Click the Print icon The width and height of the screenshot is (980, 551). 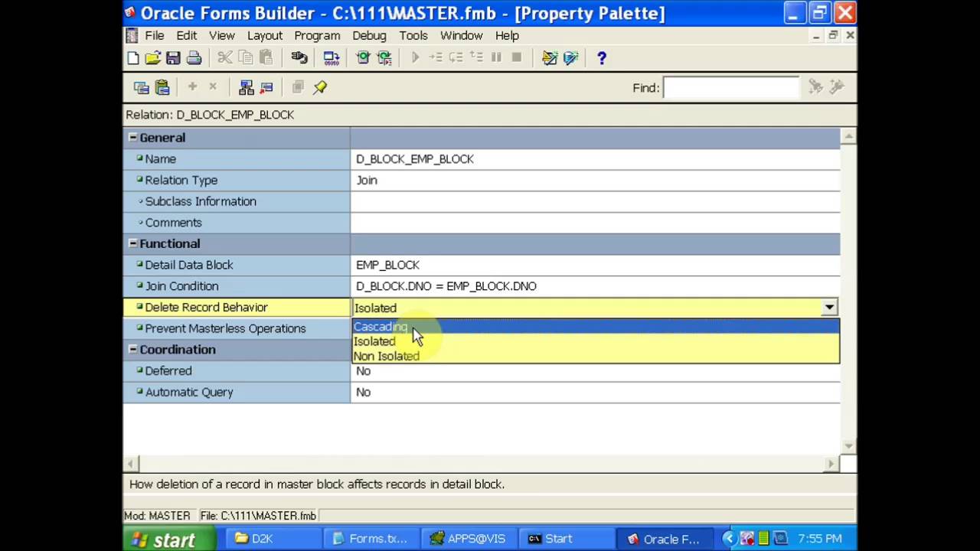tap(194, 58)
